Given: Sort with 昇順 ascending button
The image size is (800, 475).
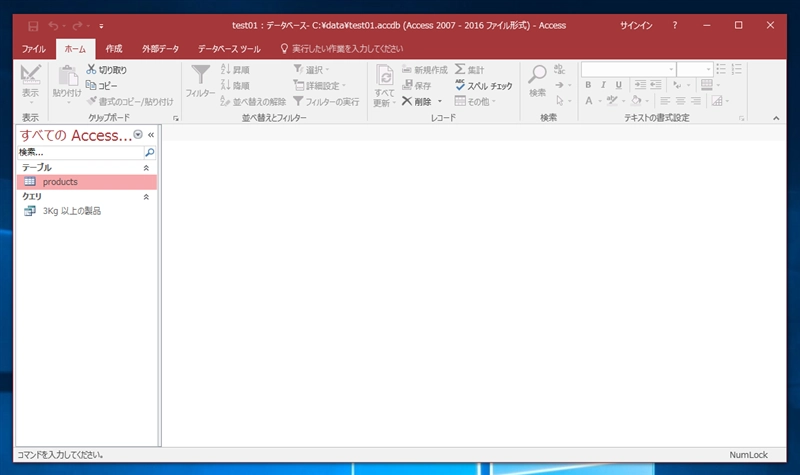Looking at the screenshot, I should pyautogui.click(x=235, y=69).
